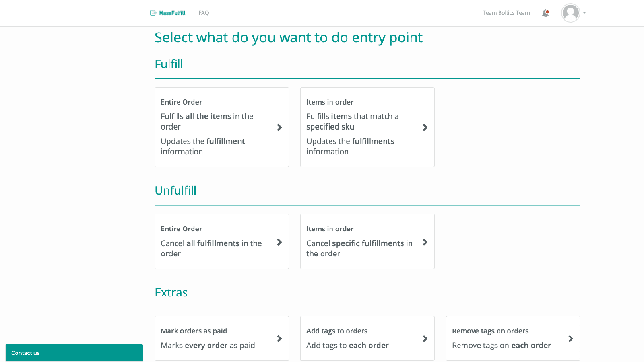Select Marks every order as paid option

click(x=221, y=338)
